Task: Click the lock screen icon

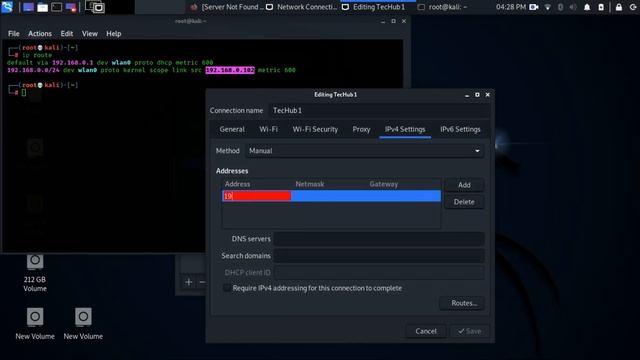Action: [x=619, y=7]
